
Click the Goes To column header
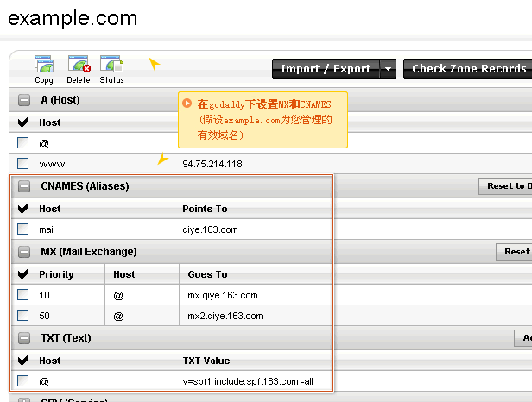pyautogui.click(x=207, y=274)
